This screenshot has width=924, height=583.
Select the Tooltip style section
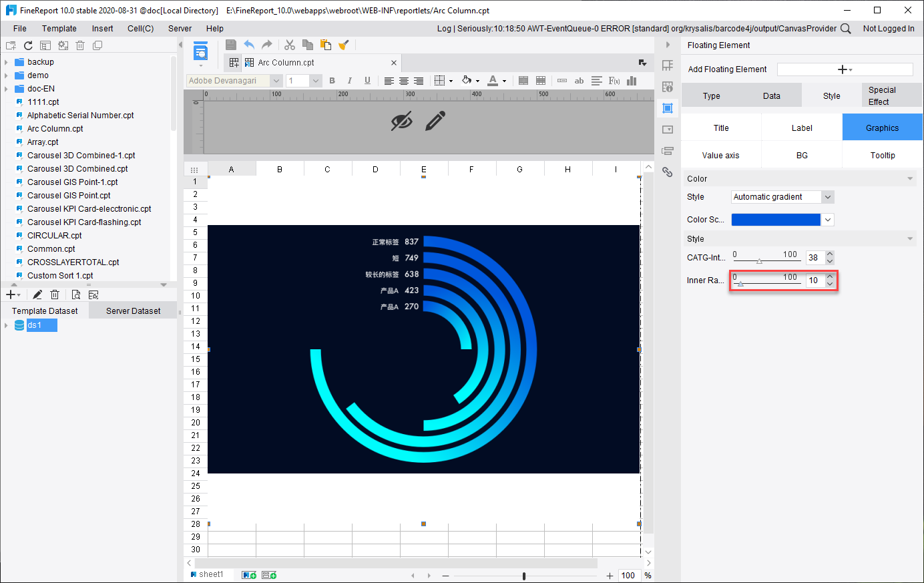click(882, 156)
